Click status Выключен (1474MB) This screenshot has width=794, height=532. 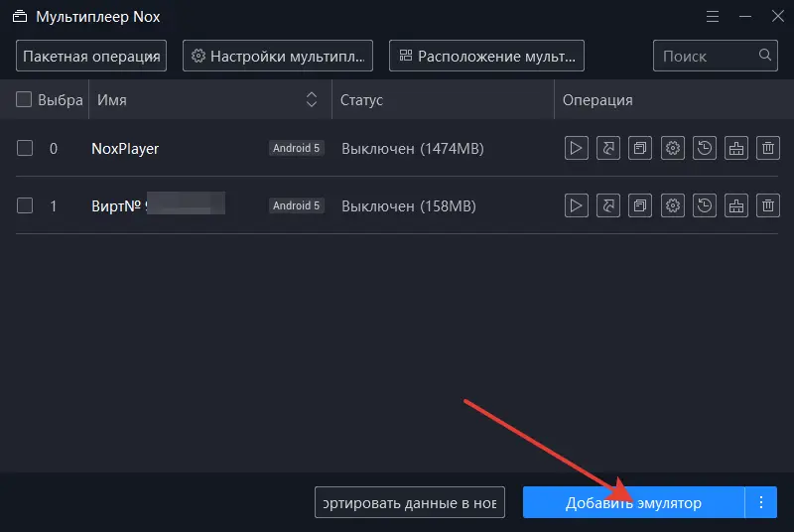[x=413, y=149]
